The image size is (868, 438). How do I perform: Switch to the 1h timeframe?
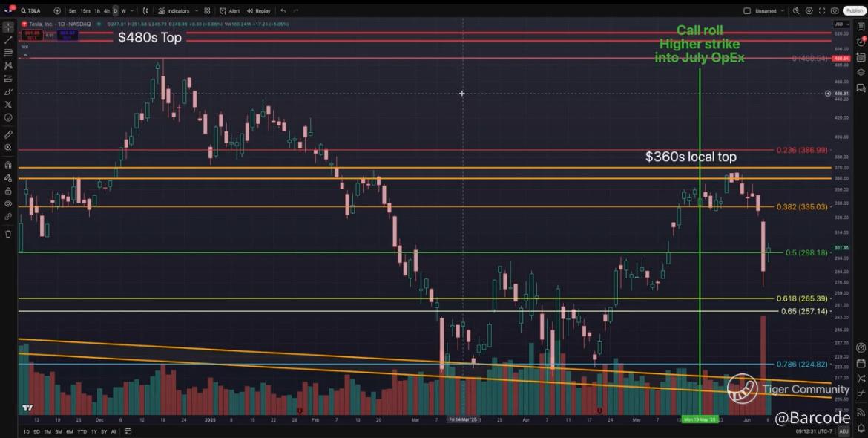(x=97, y=10)
